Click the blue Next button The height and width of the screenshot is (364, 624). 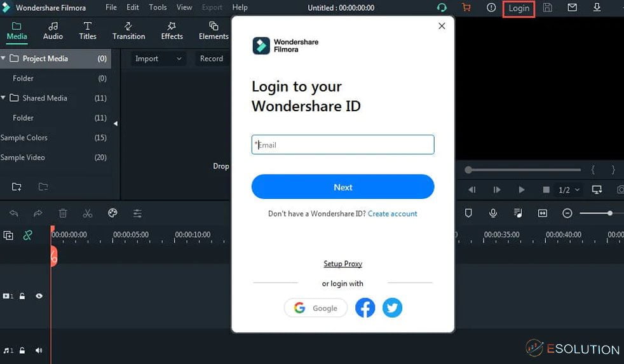pos(343,187)
